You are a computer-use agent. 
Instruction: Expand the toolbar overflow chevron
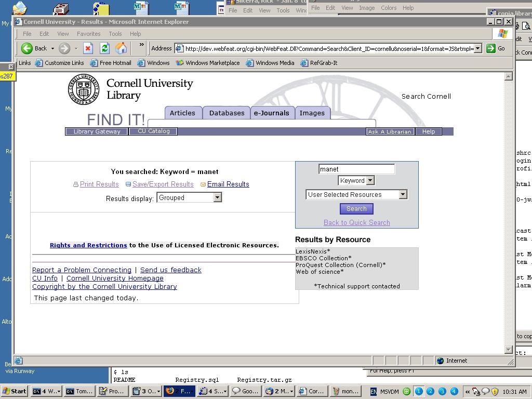point(142,45)
